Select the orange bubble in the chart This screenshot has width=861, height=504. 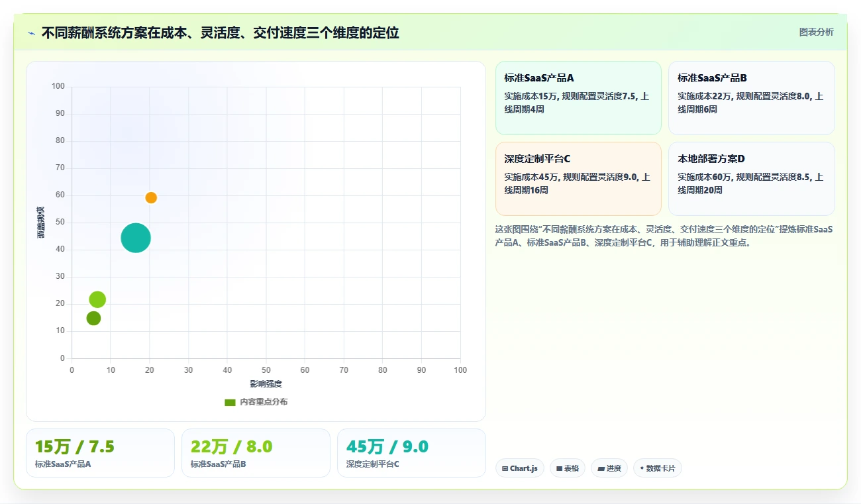[151, 197]
